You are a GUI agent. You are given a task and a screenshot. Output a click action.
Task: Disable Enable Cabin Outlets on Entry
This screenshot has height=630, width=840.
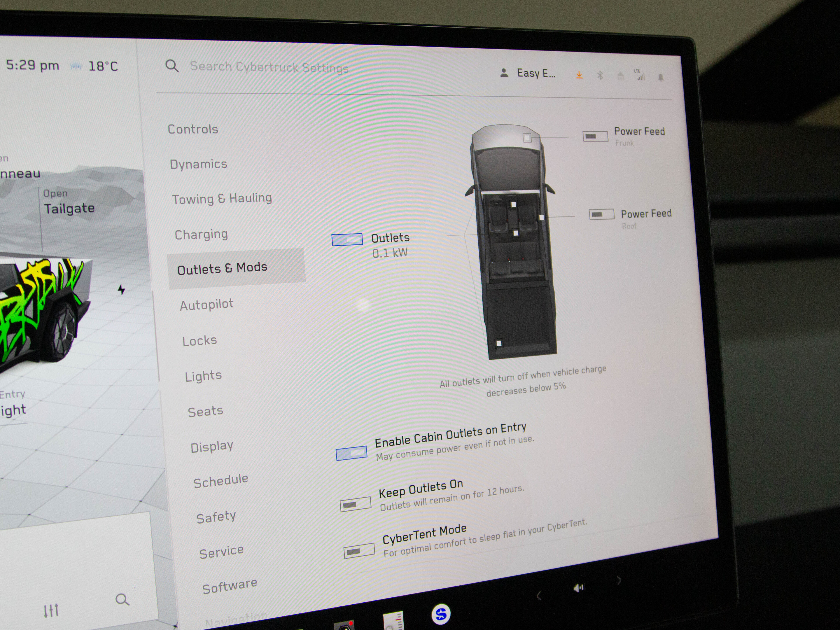click(352, 453)
